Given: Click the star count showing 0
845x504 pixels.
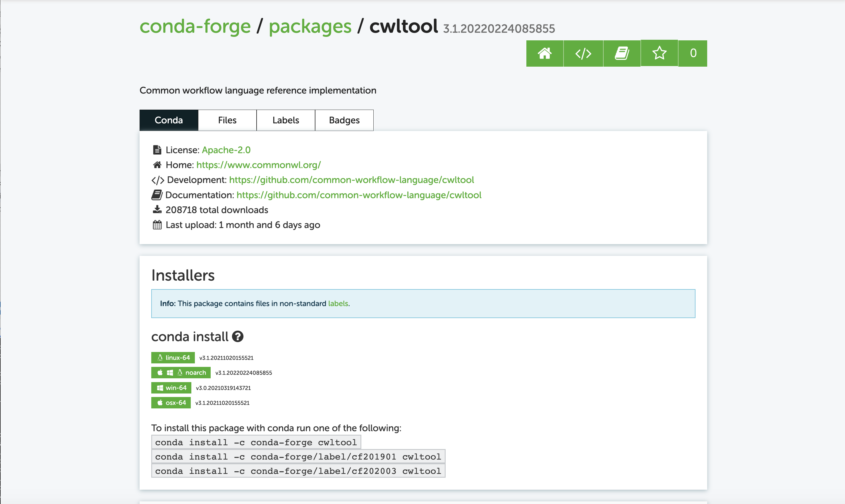Looking at the screenshot, I should (x=693, y=53).
